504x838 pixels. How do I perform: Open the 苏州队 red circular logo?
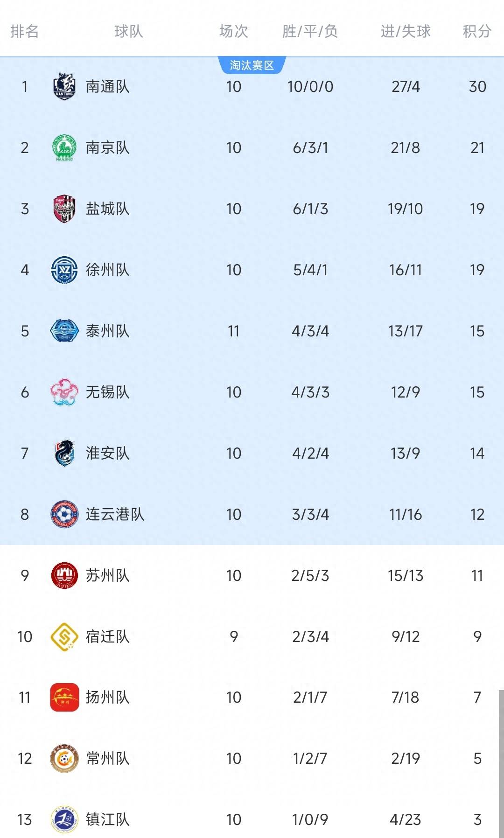[x=64, y=575]
